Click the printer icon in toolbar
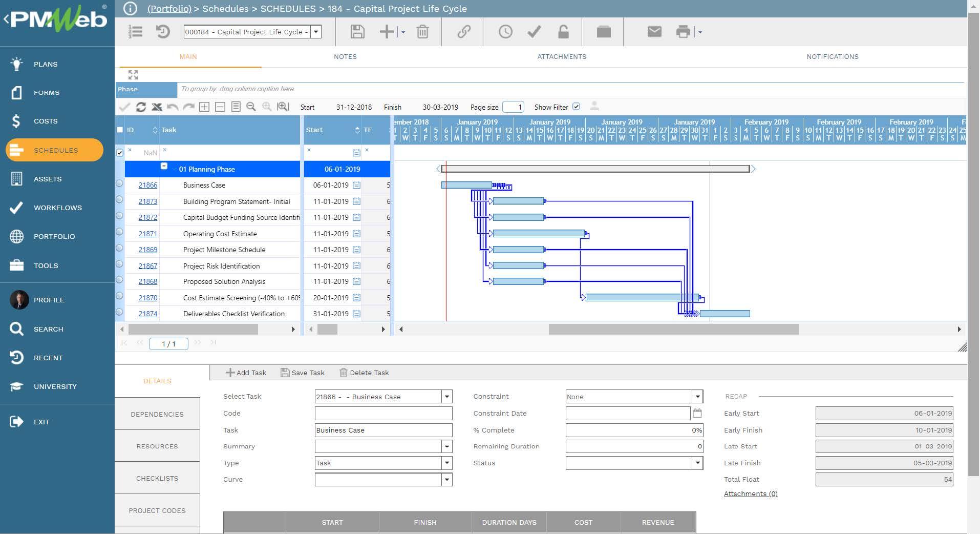The image size is (980, 534). pos(683,32)
